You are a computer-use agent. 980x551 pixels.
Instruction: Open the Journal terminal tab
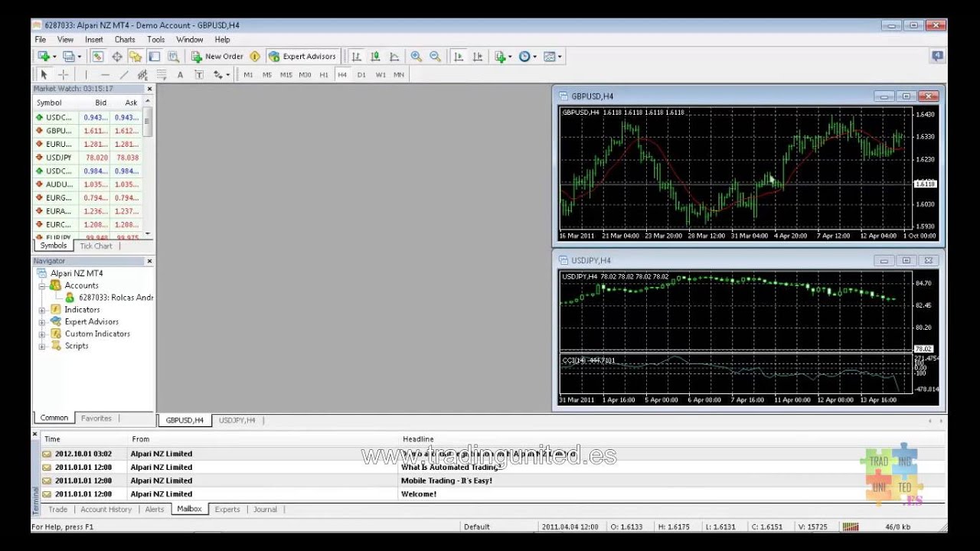click(265, 509)
